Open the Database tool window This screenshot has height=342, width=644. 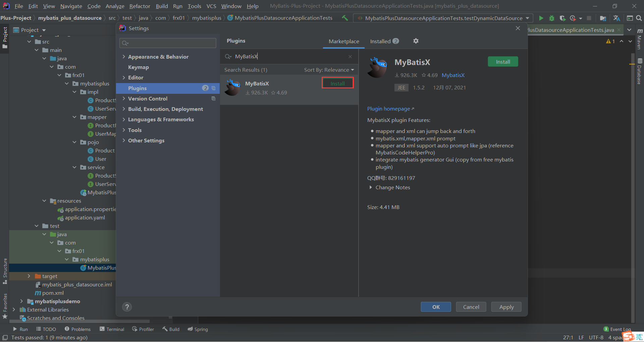tap(639, 72)
